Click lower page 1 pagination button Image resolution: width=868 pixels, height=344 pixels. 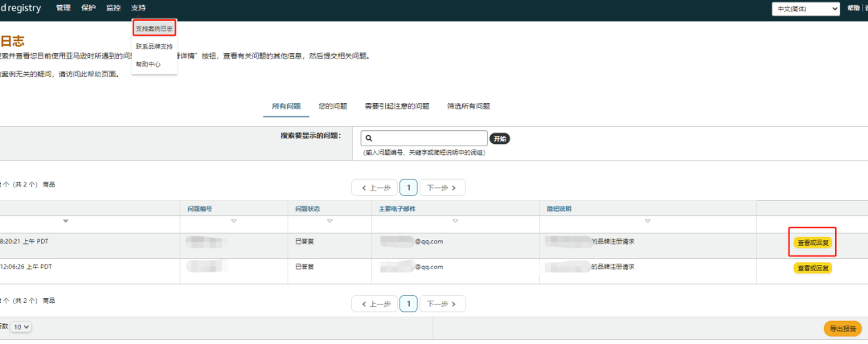pyautogui.click(x=408, y=304)
